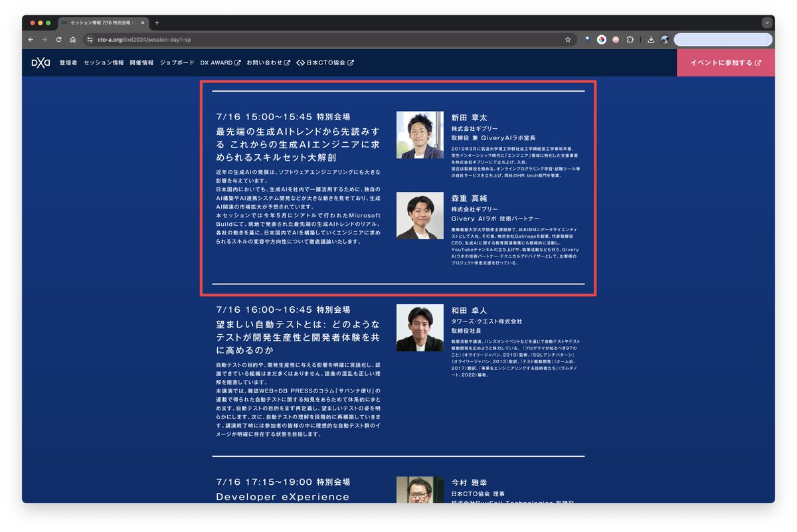Click the イベントに参加する button
797x532 pixels.
(x=725, y=63)
